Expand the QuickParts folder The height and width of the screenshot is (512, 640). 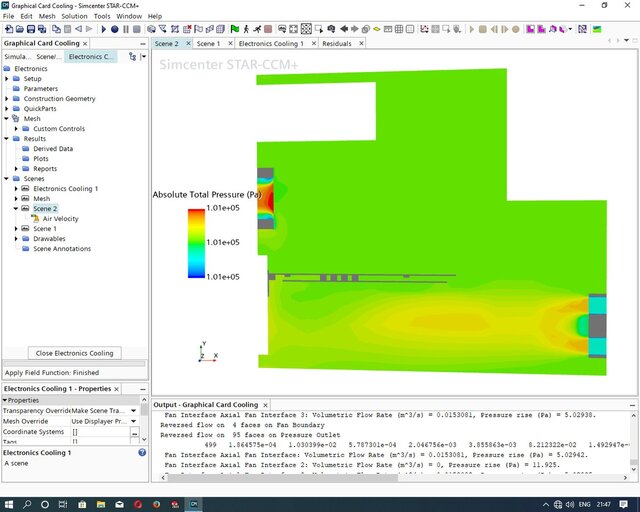click(7, 109)
